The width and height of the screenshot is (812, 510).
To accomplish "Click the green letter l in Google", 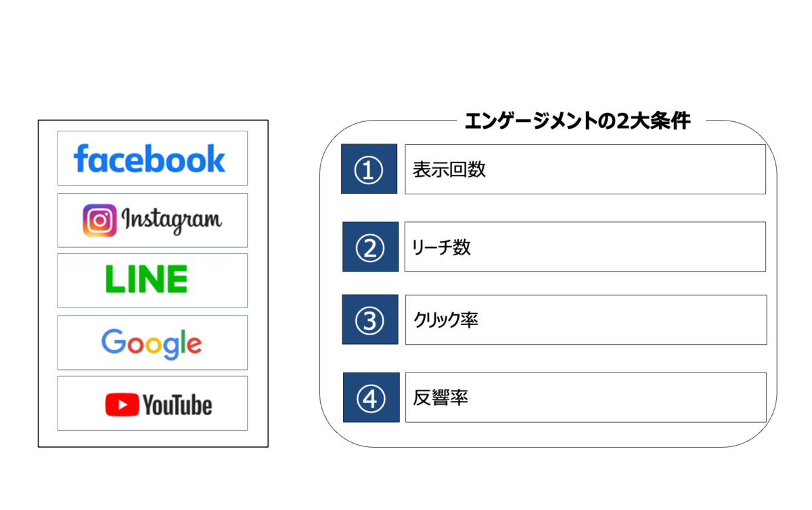I will pos(184,342).
